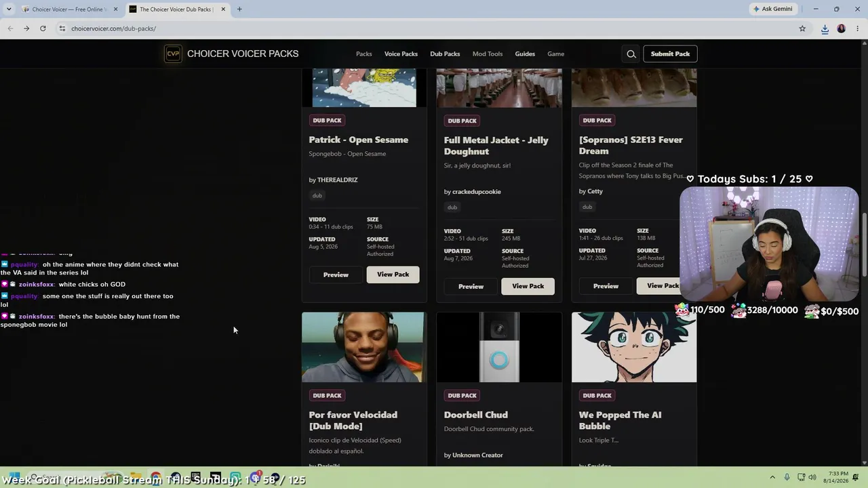View Pack for Sopranos Fever Dream
Screen dimensions: 868x488
tap(659, 286)
